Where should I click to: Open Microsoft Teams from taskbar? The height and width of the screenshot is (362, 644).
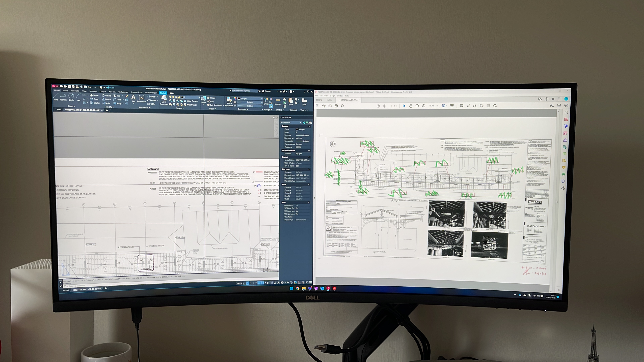point(310,288)
